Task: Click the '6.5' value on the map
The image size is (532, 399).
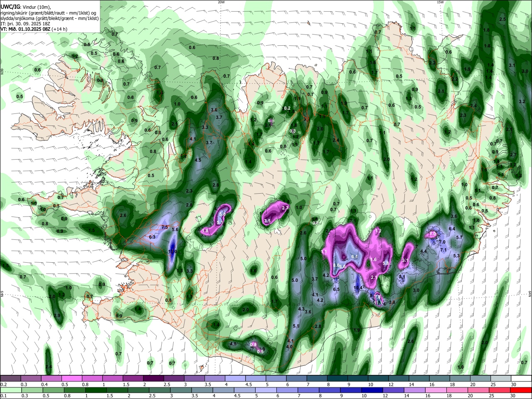Action: [x=336, y=289]
